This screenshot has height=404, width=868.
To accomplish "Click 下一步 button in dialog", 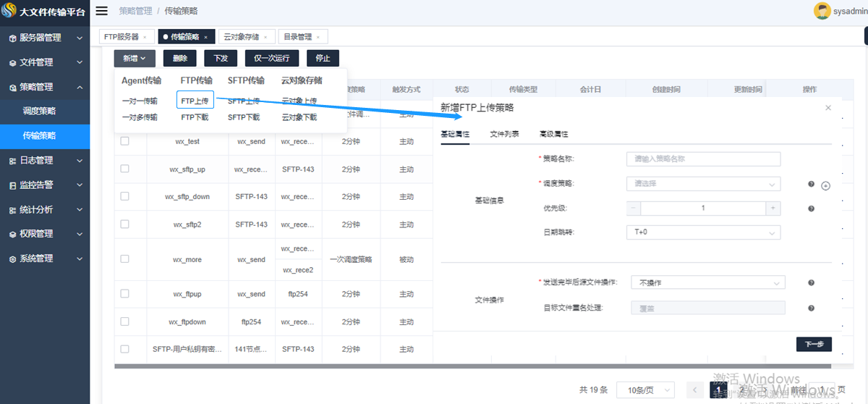I will (814, 345).
